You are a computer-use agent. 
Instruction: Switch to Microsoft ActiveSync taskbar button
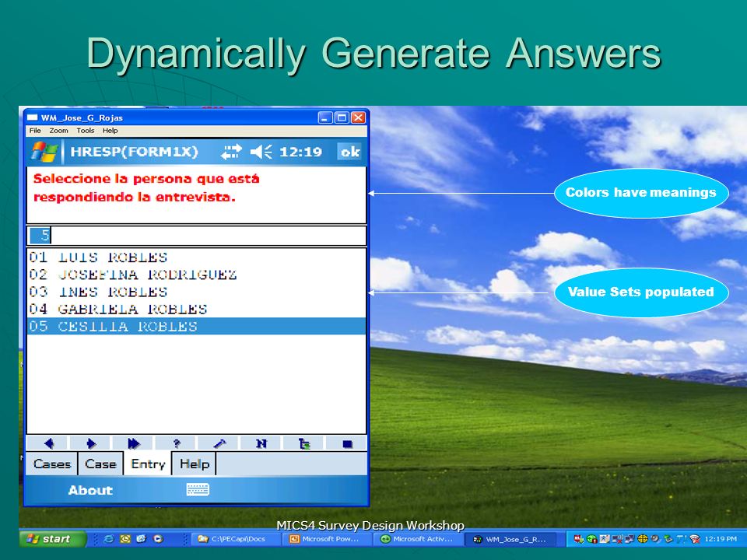coord(419,538)
